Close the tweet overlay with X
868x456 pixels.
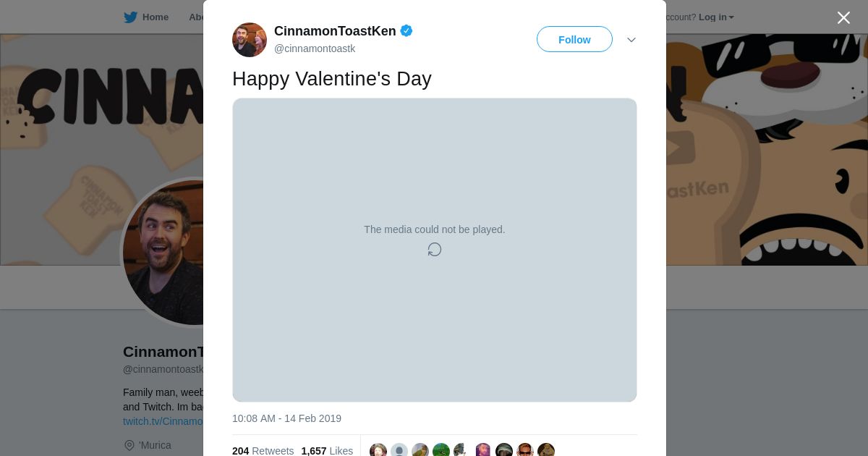(x=843, y=18)
